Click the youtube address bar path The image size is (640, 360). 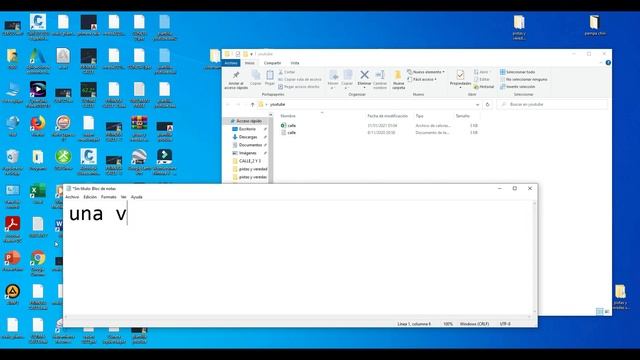(278, 104)
